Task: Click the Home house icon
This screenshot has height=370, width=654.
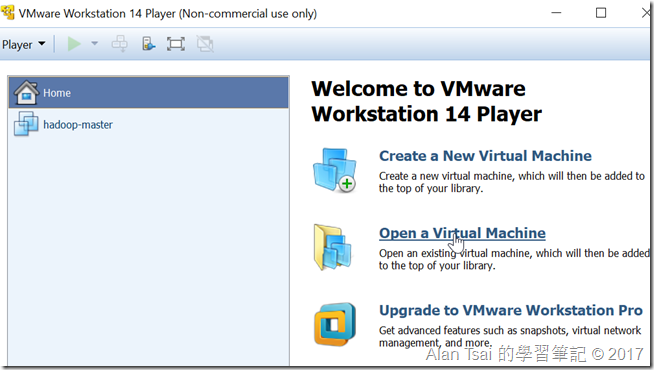Action: pyautogui.click(x=27, y=92)
